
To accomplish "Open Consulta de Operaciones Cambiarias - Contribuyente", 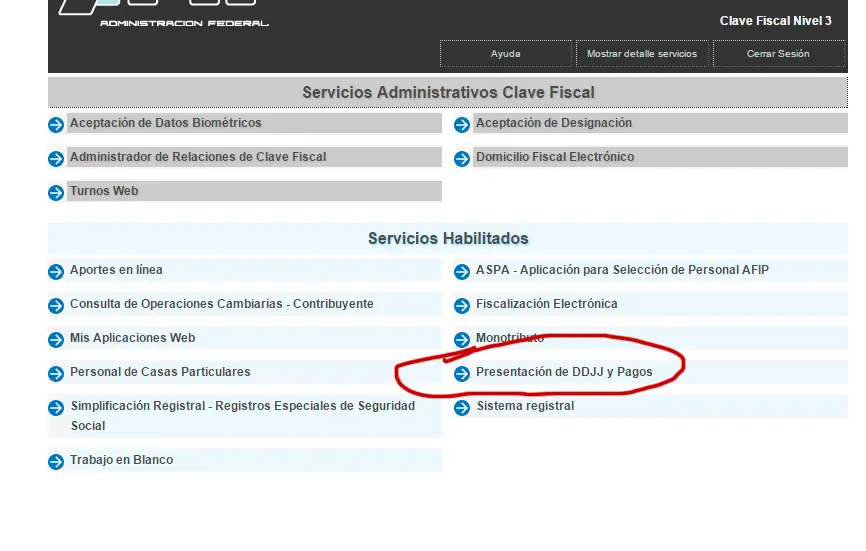I will click(x=221, y=304).
